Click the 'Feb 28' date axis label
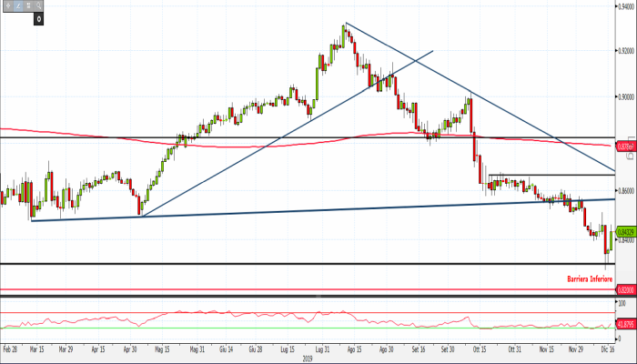 click(10, 349)
